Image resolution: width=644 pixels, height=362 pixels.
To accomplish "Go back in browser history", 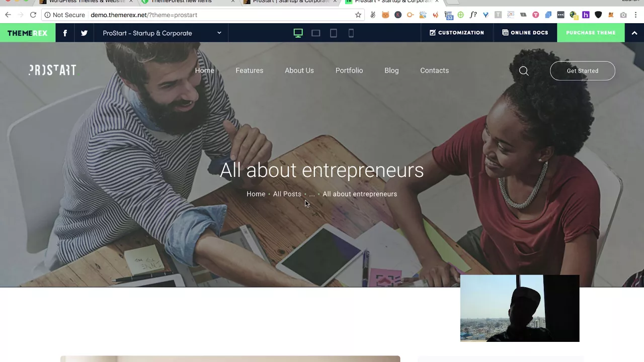I will point(8,15).
